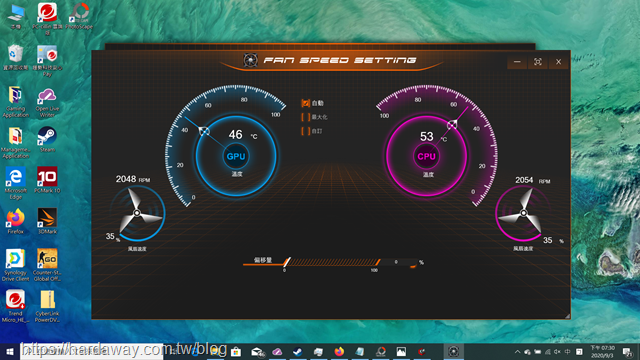
Task: Open Steam from the taskbar
Action: coord(298,351)
